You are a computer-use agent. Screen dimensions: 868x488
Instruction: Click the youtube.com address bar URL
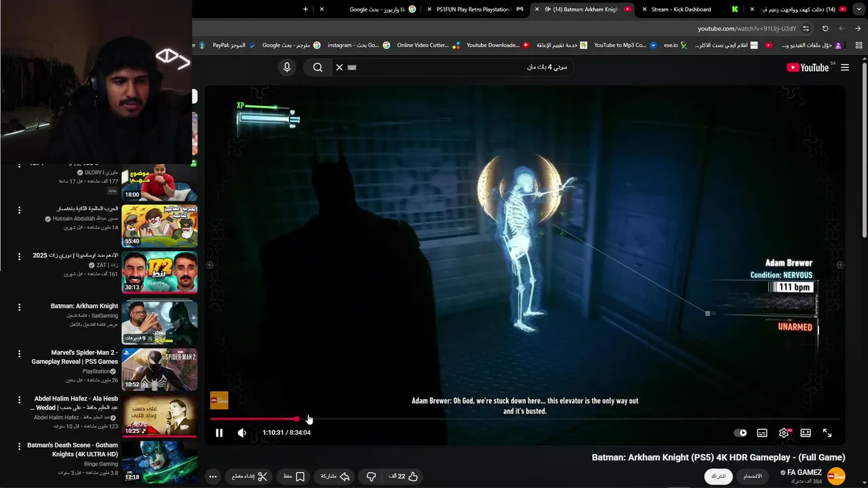click(x=747, y=28)
